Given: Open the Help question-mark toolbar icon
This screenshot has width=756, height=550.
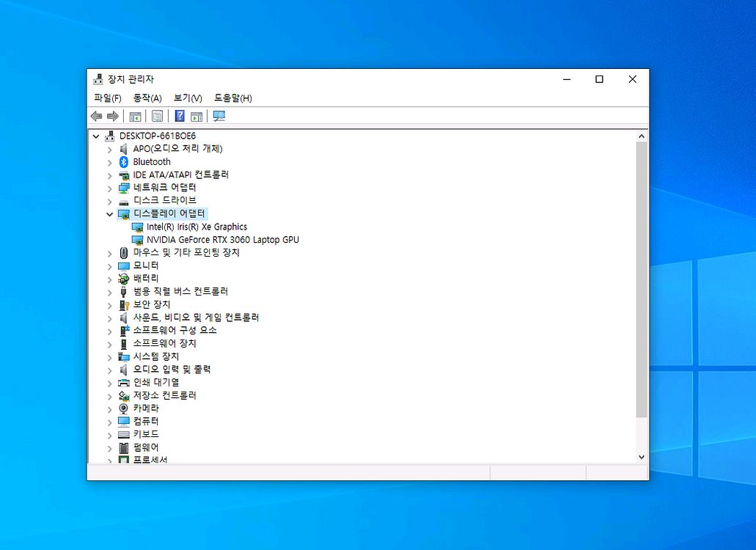Looking at the screenshot, I should 180,116.
